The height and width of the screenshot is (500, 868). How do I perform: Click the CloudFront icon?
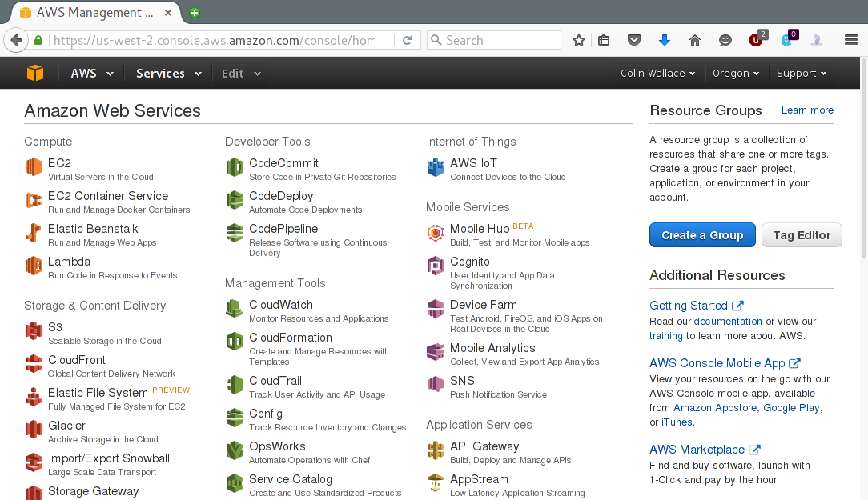click(33, 363)
